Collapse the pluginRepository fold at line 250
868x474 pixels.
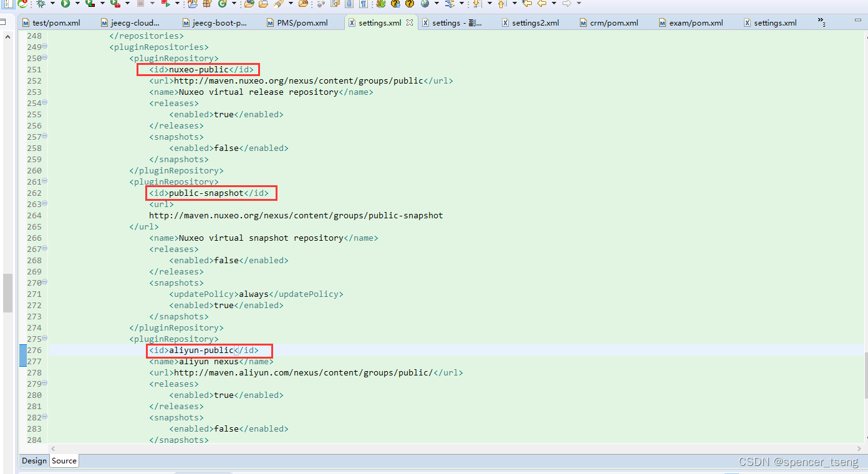tap(45, 58)
